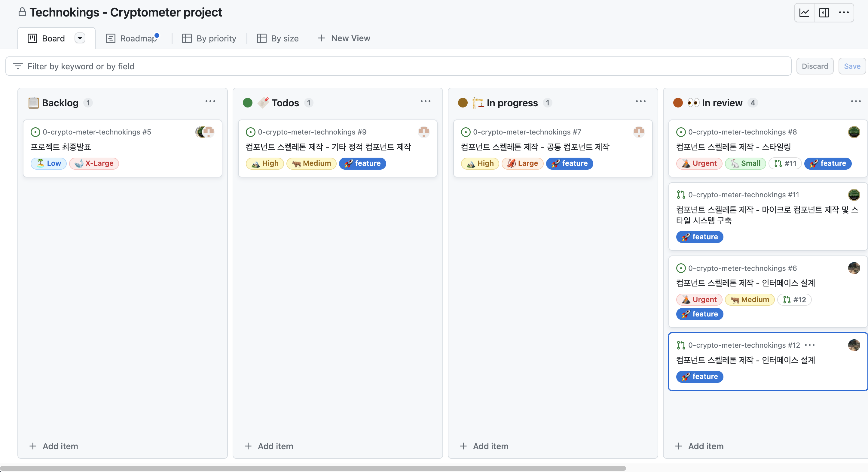Image resolution: width=868 pixels, height=472 pixels.
Task: Open the Board view options dropdown arrow
Action: [80, 38]
